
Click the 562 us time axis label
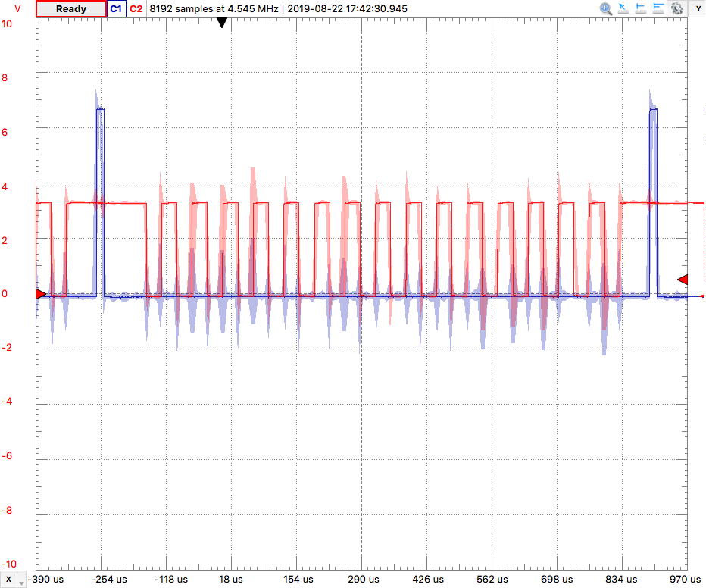click(492, 580)
